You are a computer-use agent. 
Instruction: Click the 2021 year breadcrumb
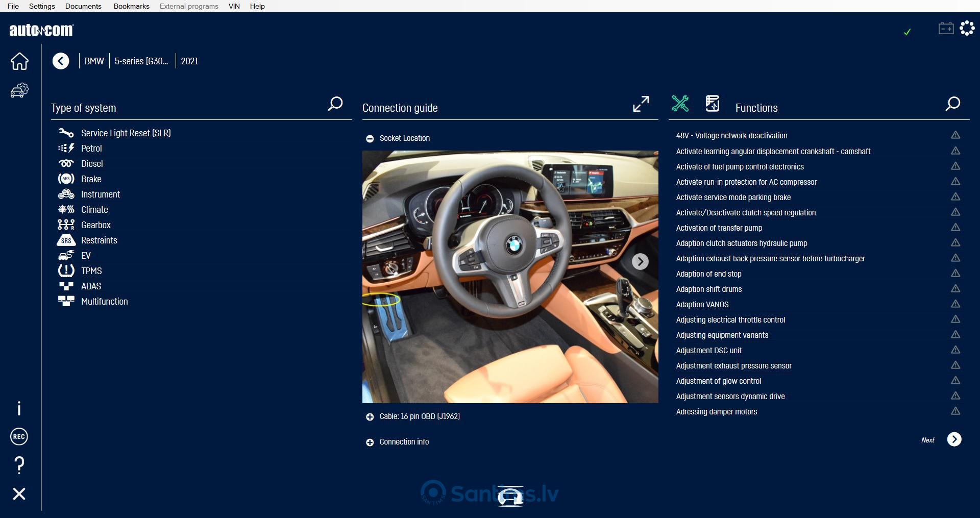click(189, 61)
